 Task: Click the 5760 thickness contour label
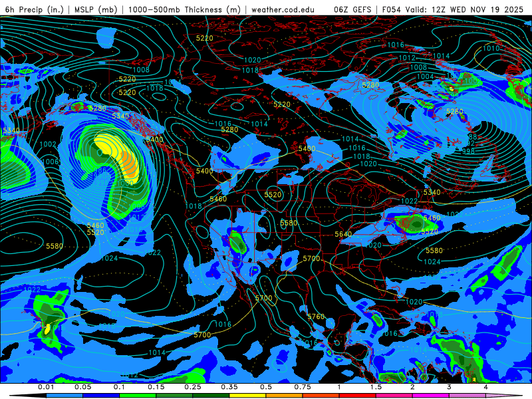point(316,317)
